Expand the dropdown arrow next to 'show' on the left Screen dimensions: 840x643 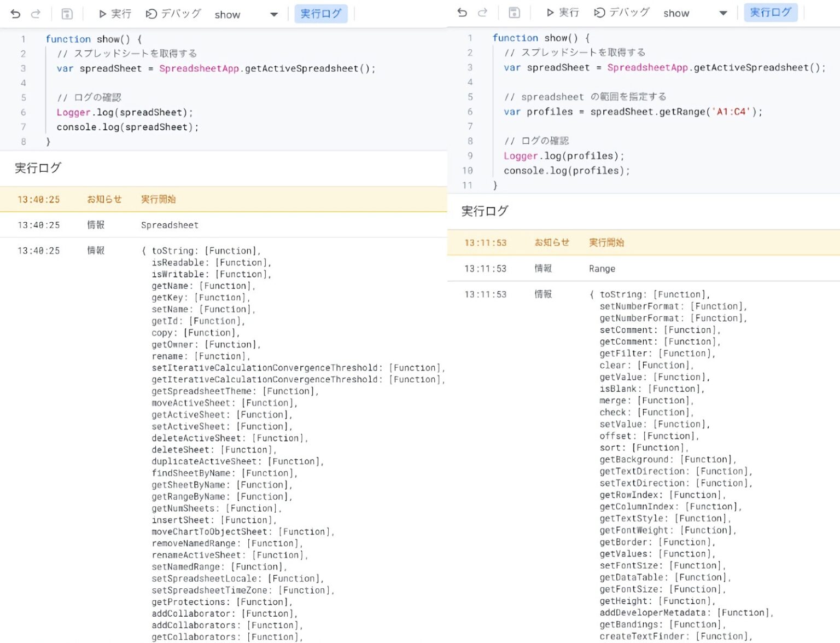pos(273,15)
